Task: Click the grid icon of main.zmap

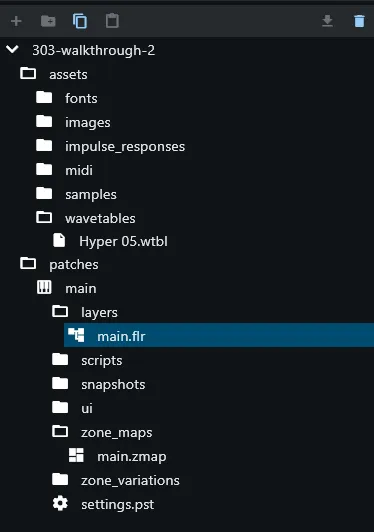Action: (x=76, y=455)
